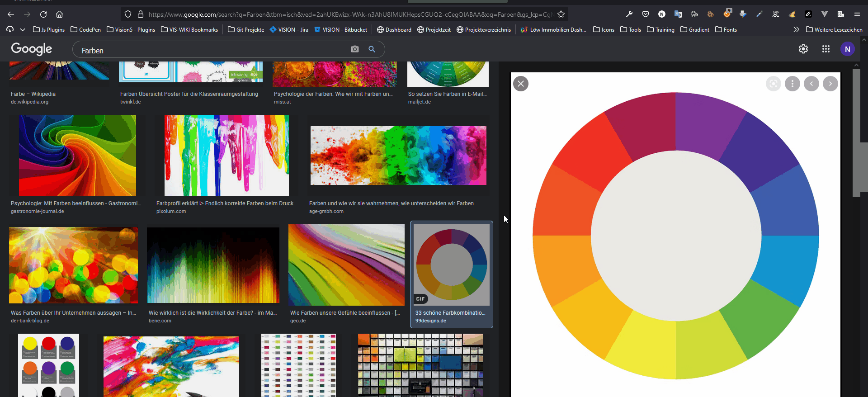Screen dimensions: 868x397
Task: Click the Google Lens icon in preview
Action: click(x=773, y=84)
